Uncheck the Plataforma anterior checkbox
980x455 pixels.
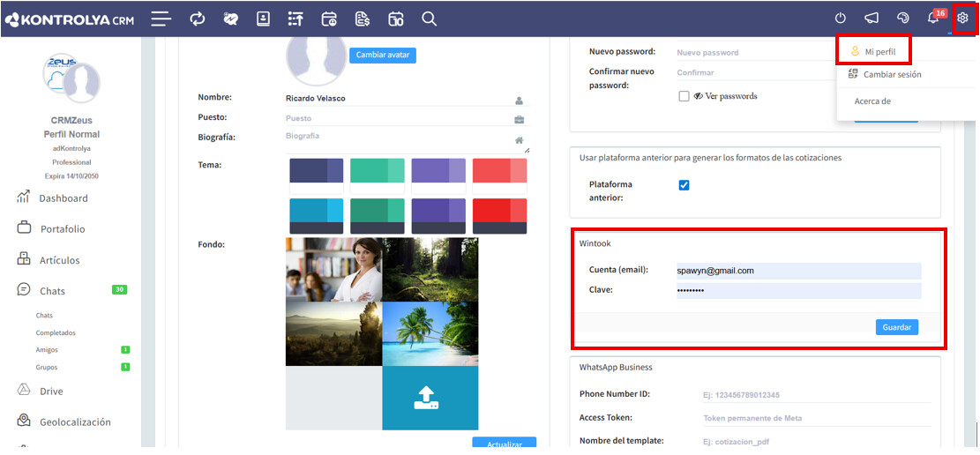(684, 185)
